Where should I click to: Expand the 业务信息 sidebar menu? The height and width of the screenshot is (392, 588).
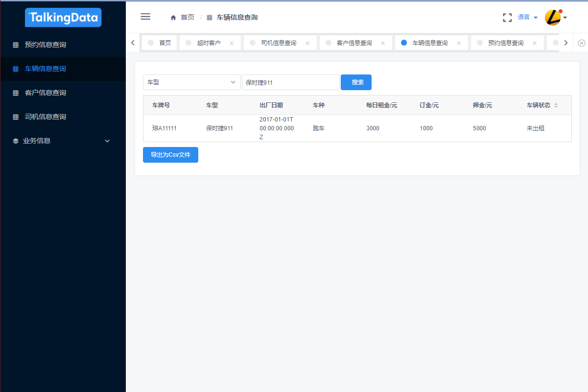63,141
